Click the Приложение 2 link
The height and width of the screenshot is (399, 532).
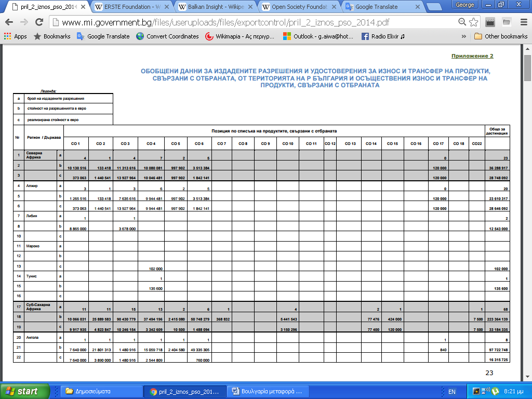tap(472, 56)
